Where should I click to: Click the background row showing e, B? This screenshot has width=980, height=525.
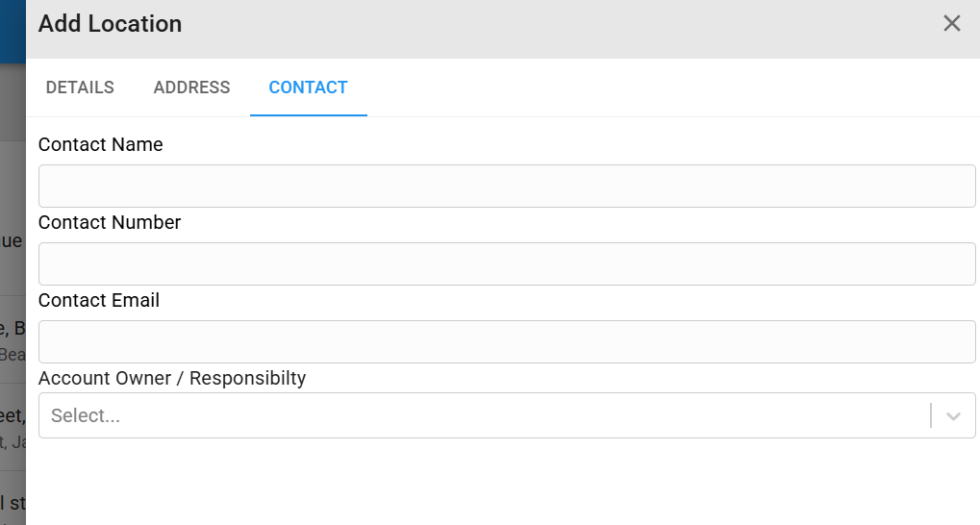13,339
